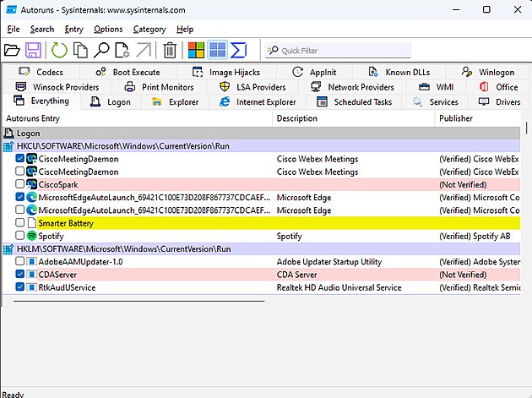This screenshot has height=398, width=532.
Task: Enable the AdobeAAMUpdater-1.0 checkbox
Action: (x=19, y=261)
